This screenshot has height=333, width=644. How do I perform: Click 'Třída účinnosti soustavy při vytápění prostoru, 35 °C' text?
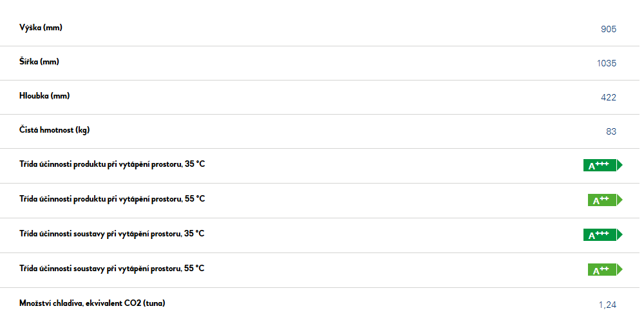coord(111,234)
